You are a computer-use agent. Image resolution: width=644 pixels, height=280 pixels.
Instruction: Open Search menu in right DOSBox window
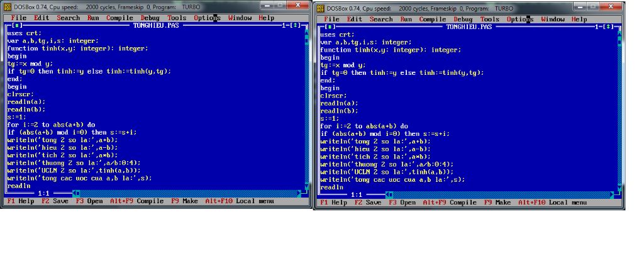click(x=381, y=20)
